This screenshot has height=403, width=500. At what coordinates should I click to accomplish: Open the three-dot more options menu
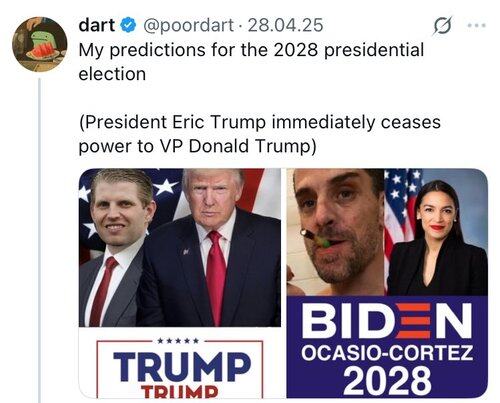(x=477, y=25)
